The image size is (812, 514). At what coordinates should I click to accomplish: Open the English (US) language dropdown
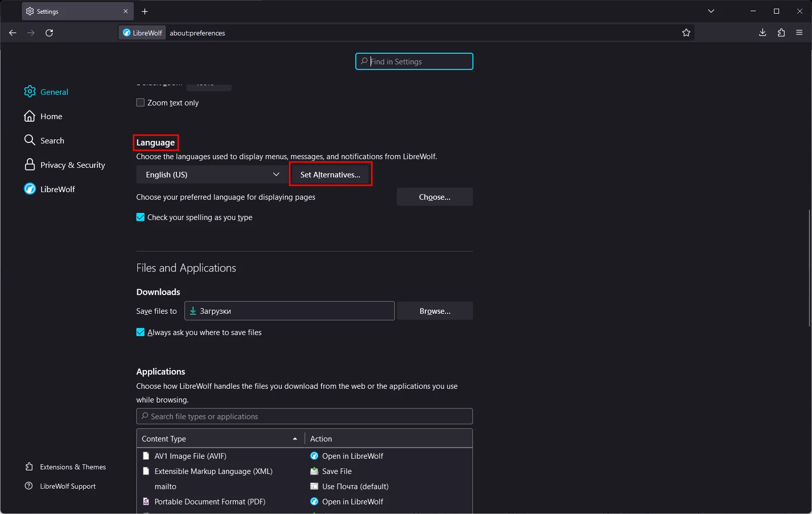(212, 174)
